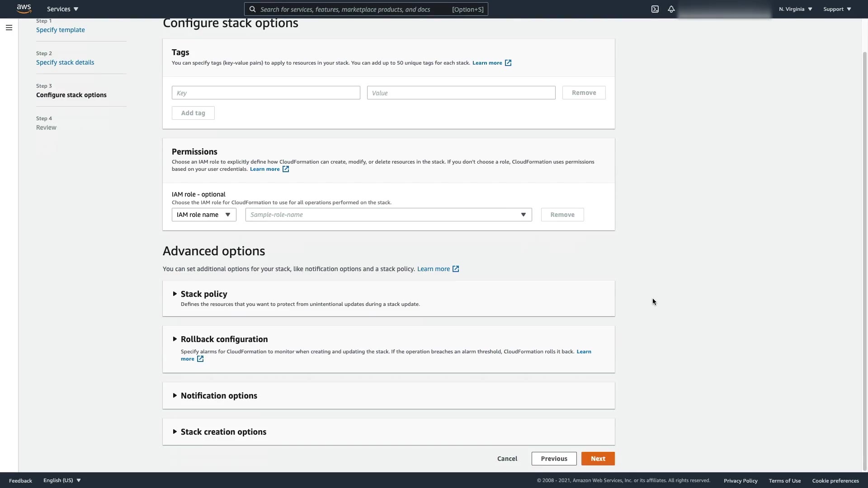Viewport: 868px width, 488px height.
Task: Open the IAM role name type dropdown
Action: pos(204,215)
